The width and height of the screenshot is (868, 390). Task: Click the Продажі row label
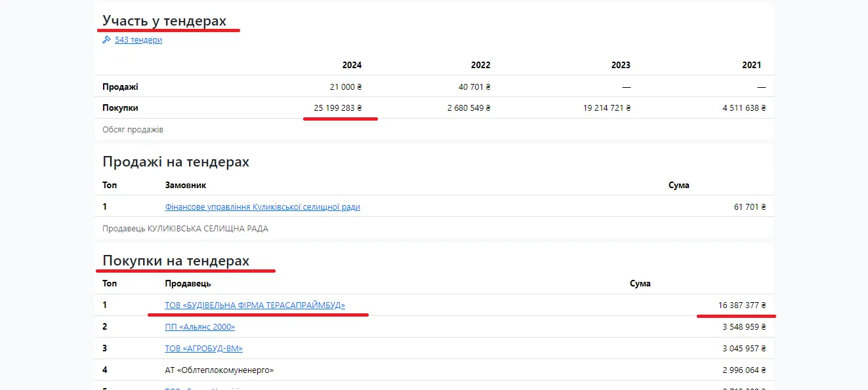120,87
